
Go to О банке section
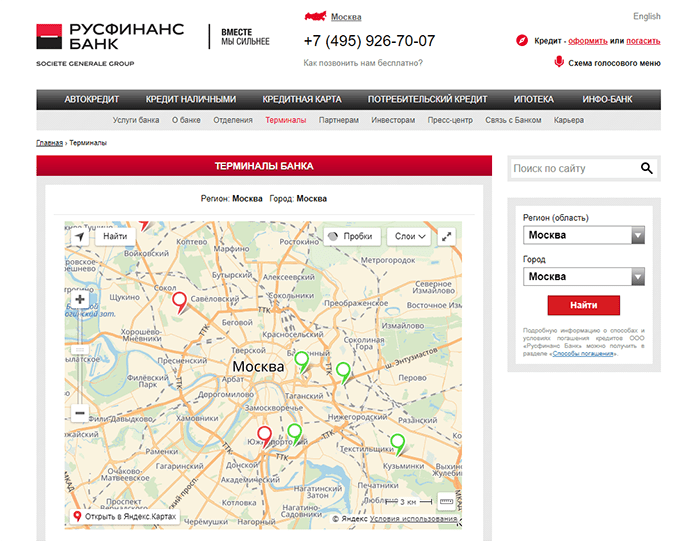(186, 120)
